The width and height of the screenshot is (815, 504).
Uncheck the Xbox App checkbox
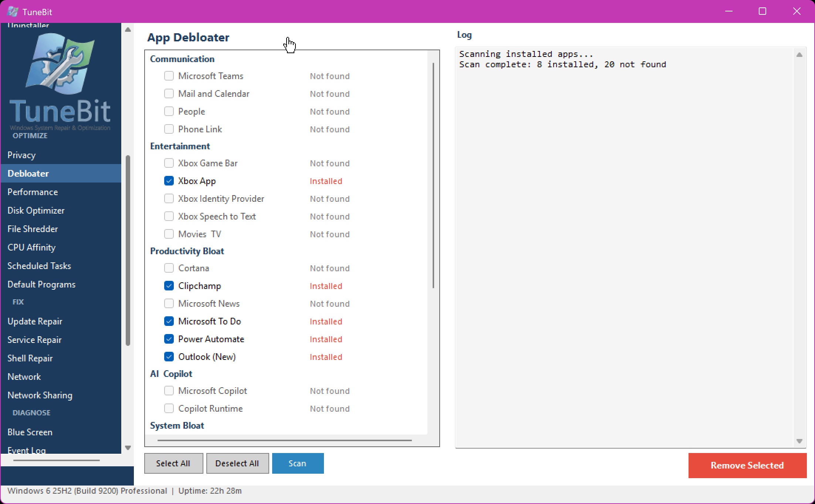point(169,181)
